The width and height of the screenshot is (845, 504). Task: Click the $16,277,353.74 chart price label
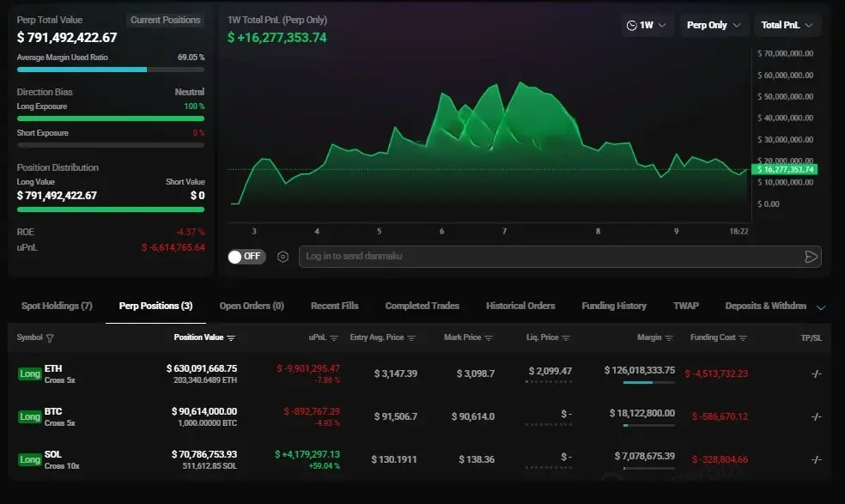785,170
